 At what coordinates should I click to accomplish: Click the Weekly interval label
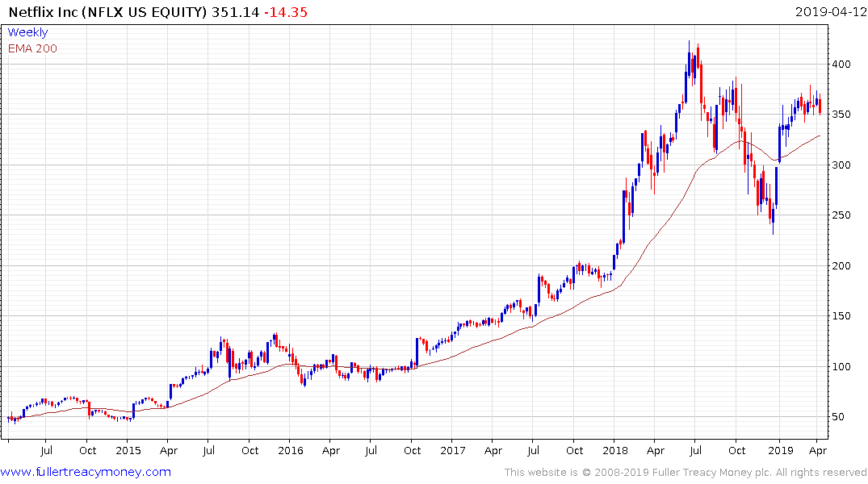(27, 32)
